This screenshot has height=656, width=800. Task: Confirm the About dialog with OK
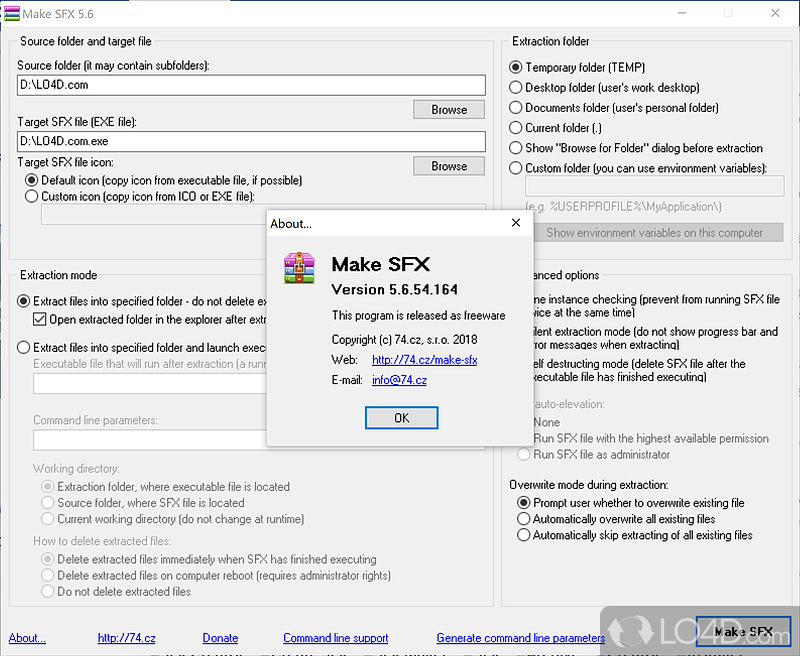402,418
